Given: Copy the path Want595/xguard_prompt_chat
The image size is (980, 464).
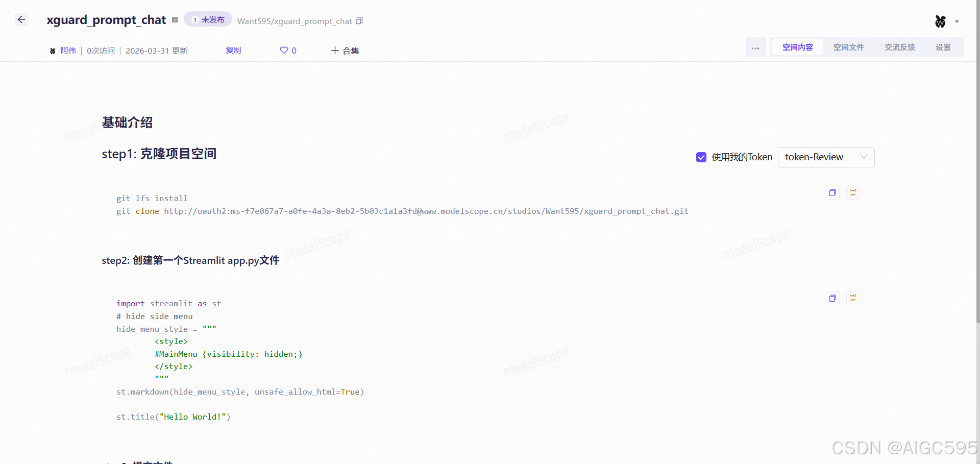Looking at the screenshot, I should [359, 21].
